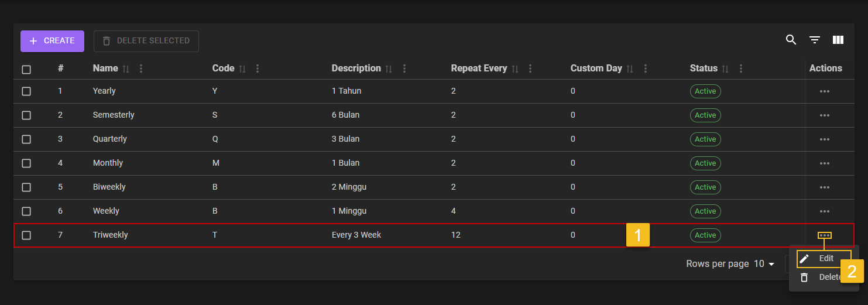Open Description column menu dots
The height and width of the screenshot is (305, 868).
404,68
